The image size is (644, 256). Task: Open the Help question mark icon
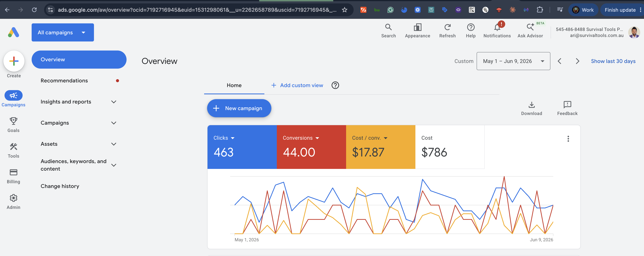coord(471,27)
